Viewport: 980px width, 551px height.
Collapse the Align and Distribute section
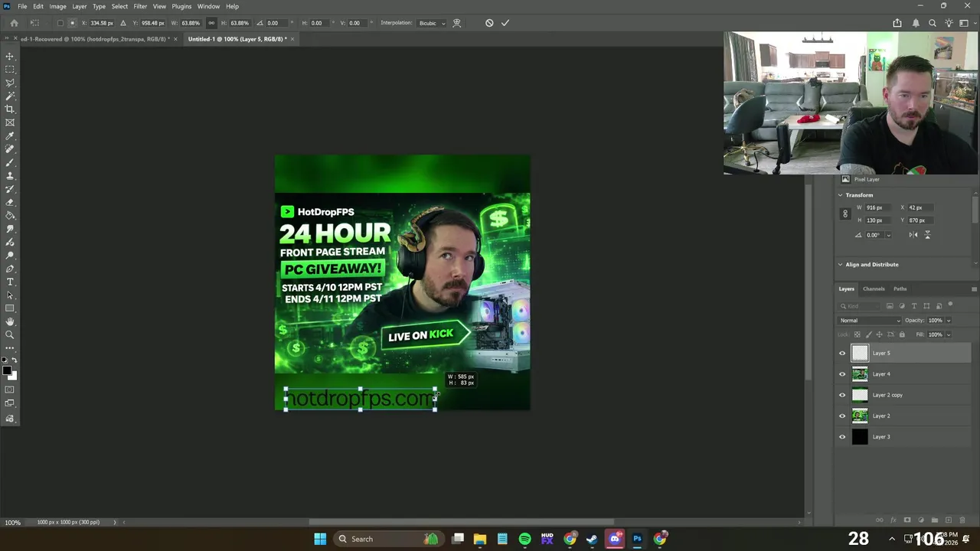pos(840,265)
